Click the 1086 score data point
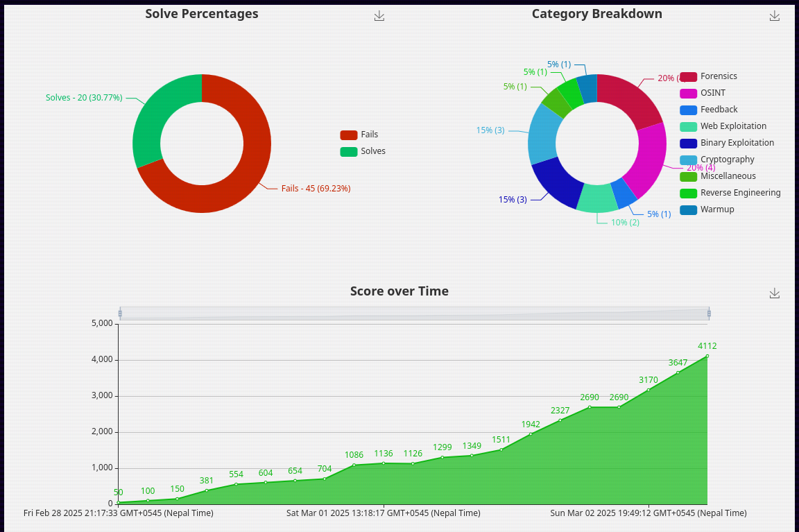The height and width of the screenshot is (532, 799). click(354, 465)
